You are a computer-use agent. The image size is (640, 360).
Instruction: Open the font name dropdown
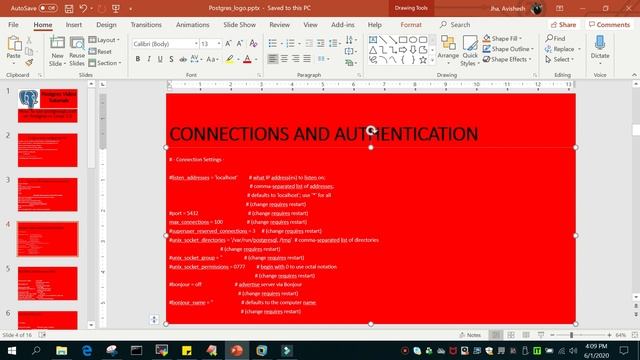pyautogui.click(x=196, y=44)
